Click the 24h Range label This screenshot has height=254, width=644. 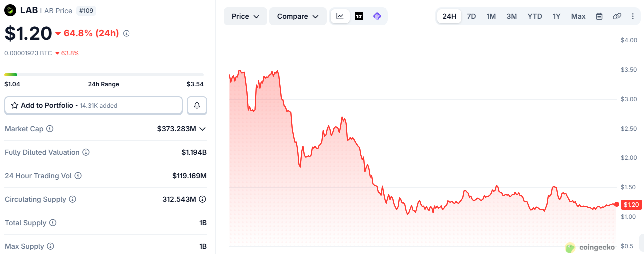(104, 84)
